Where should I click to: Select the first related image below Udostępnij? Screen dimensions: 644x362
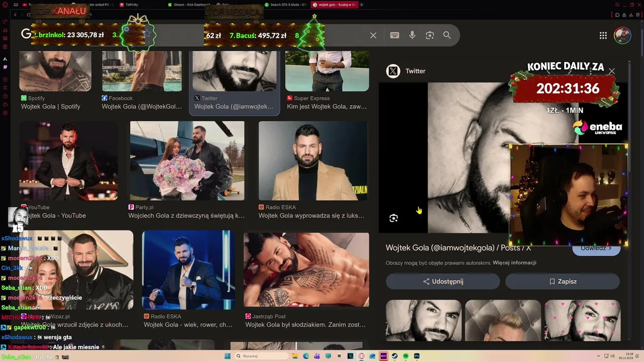click(424, 320)
